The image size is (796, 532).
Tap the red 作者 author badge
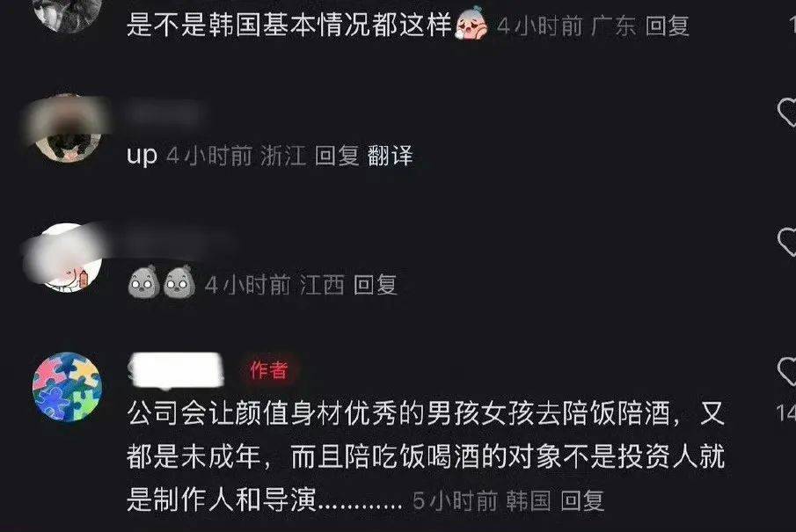tap(269, 370)
